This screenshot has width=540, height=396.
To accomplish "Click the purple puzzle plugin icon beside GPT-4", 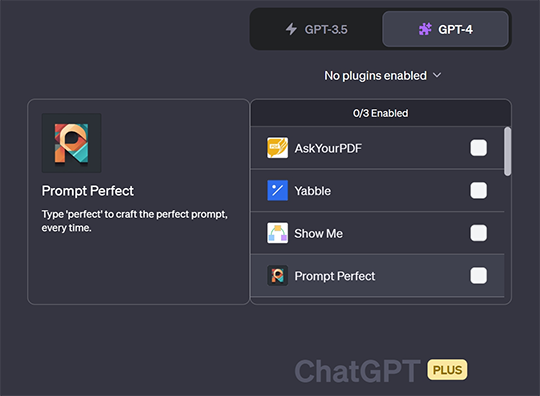I will [x=425, y=29].
